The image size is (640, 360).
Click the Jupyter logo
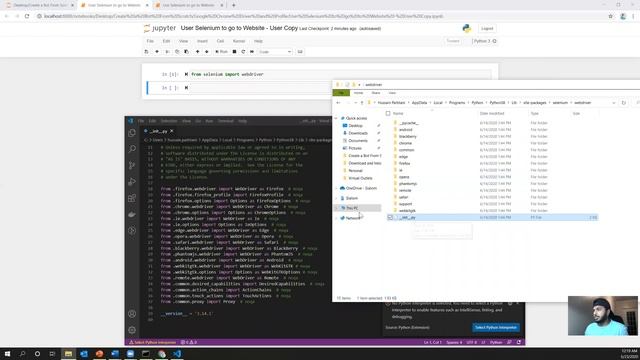click(160, 28)
